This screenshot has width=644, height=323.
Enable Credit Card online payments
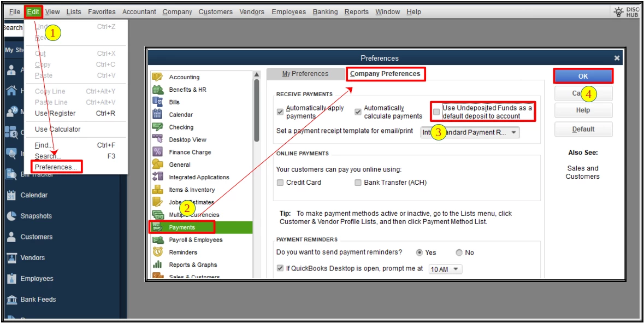tap(280, 183)
